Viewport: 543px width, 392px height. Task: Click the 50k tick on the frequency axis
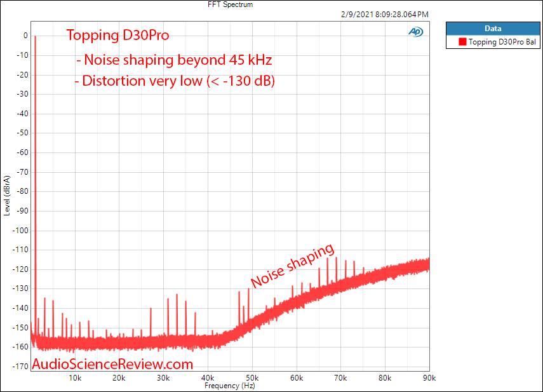tap(252, 378)
